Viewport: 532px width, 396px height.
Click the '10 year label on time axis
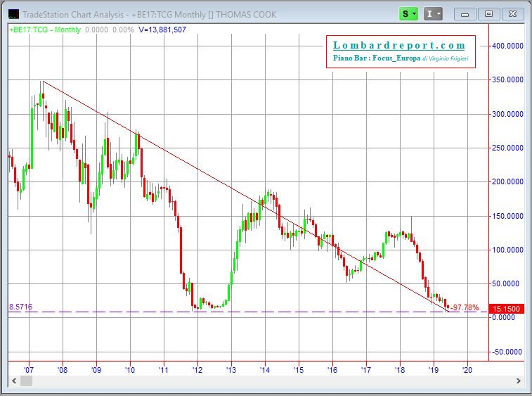130,369
